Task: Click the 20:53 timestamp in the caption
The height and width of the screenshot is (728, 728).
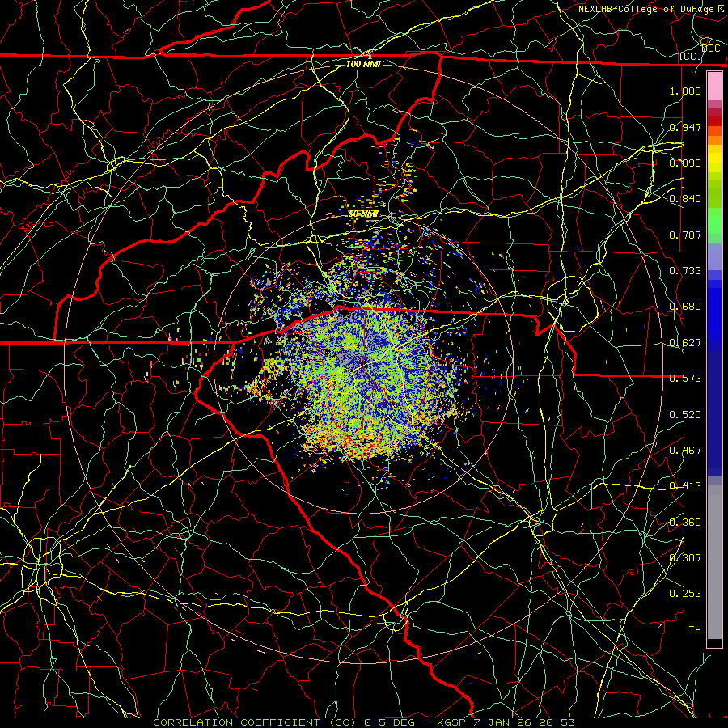Action: (557, 722)
